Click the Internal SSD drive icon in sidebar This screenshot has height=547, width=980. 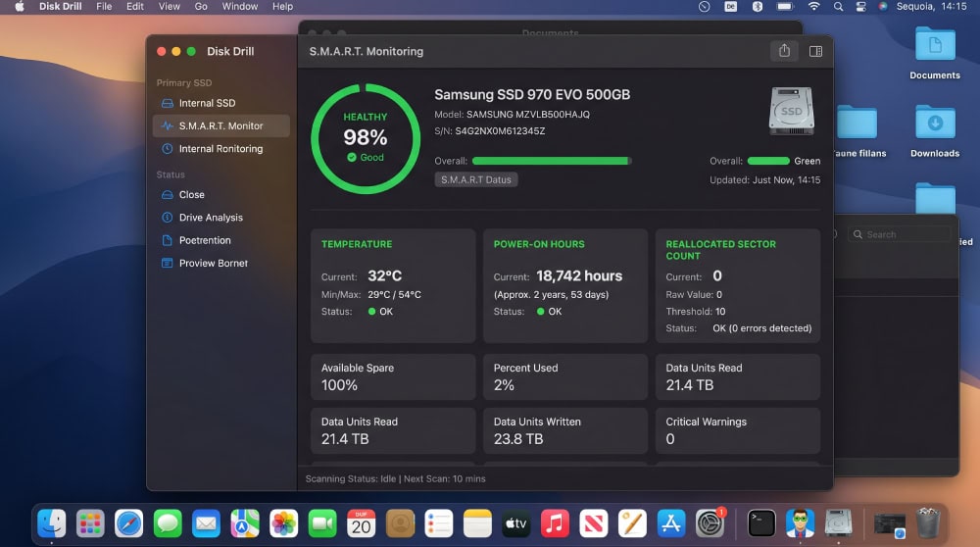[x=167, y=103]
